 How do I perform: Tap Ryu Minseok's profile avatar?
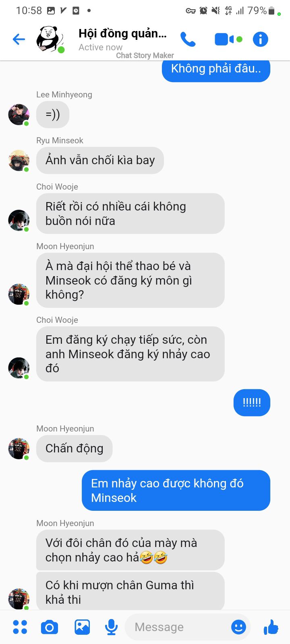[19, 161]
